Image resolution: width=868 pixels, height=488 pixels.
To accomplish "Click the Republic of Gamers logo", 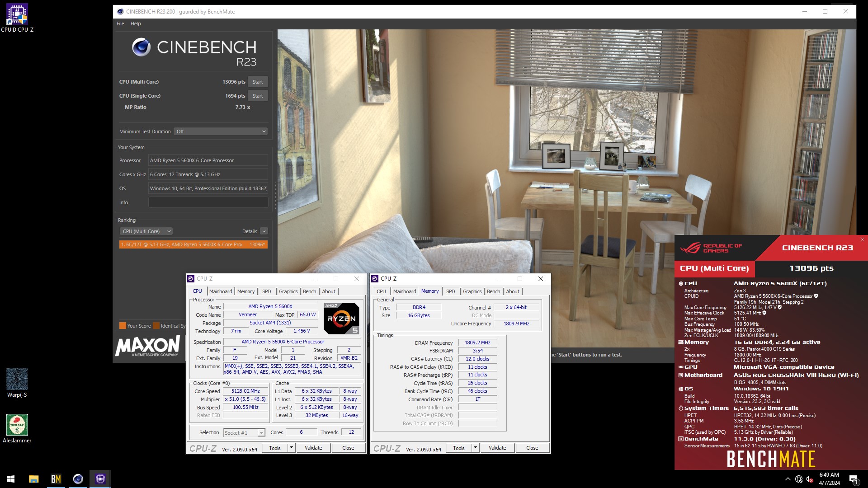I will pyautogui.click(x=711, y=248).
